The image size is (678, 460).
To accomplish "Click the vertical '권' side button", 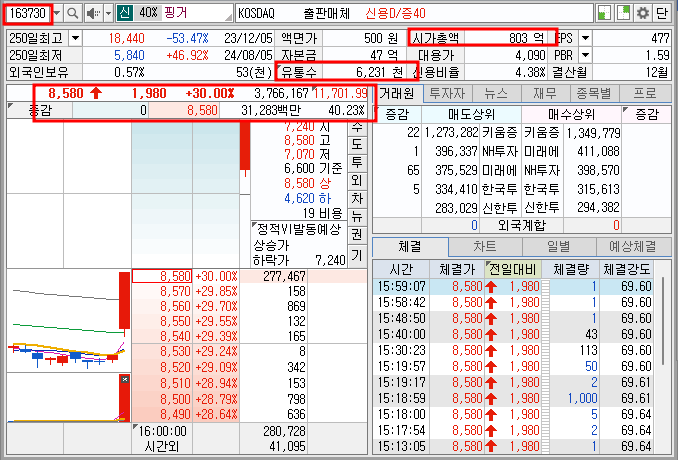I will [357, 234].
